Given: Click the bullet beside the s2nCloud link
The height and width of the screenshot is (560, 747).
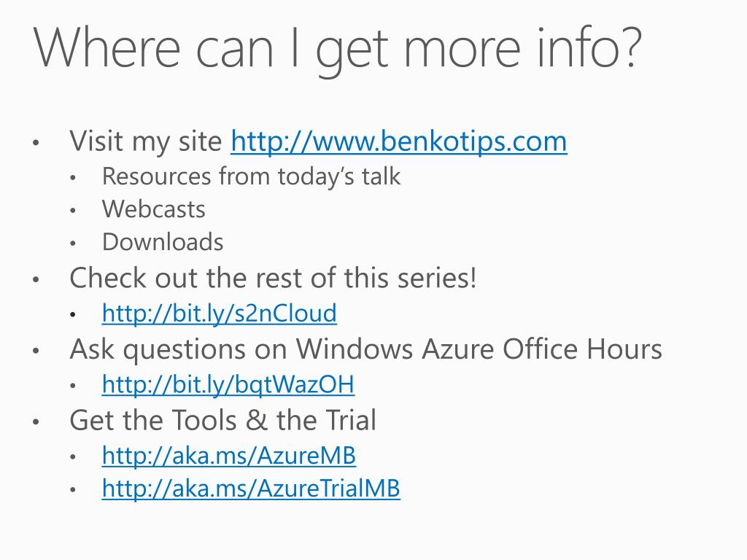Looking at the screenshot, I should coord(72,314).
